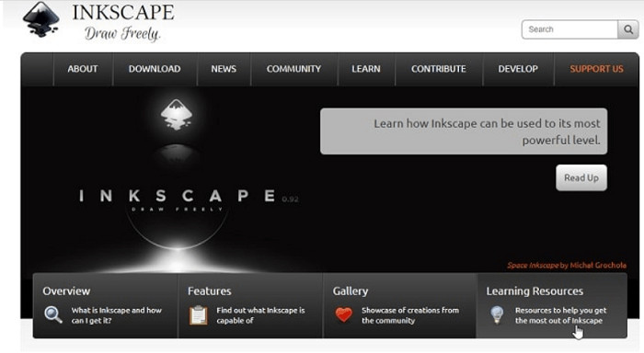
Task: Click the Learning Resources lightbulb icon
Action: [x=498, y=315]
